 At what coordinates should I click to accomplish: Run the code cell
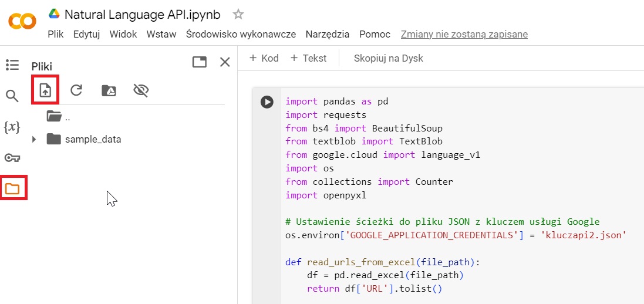click(267, 102)
